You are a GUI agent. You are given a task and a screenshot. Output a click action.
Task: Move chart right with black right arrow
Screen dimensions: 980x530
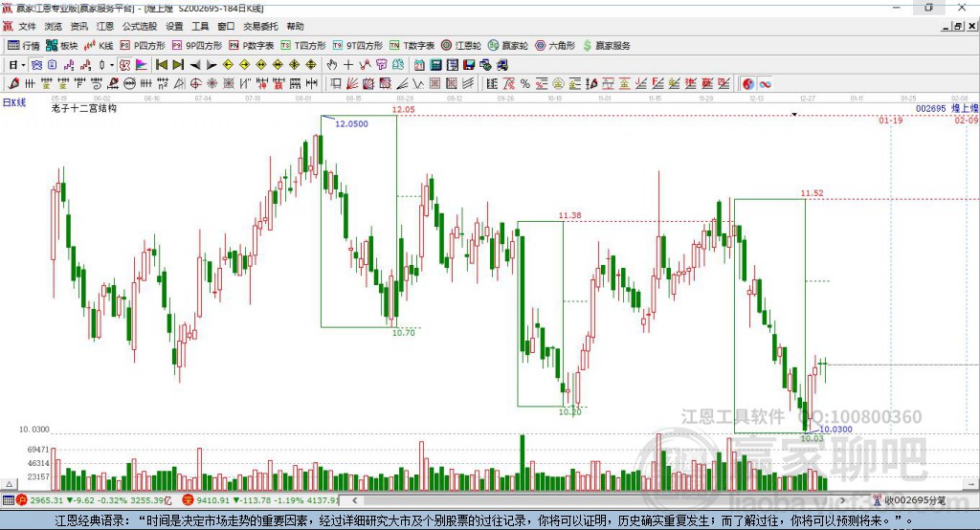[x=212, y=64]
